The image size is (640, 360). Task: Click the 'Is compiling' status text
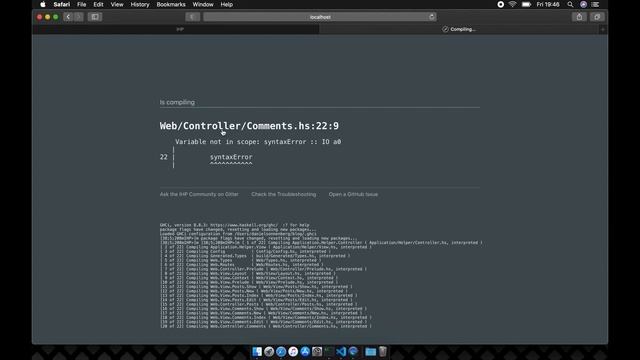pyautogui.click(x=177, y=102)
